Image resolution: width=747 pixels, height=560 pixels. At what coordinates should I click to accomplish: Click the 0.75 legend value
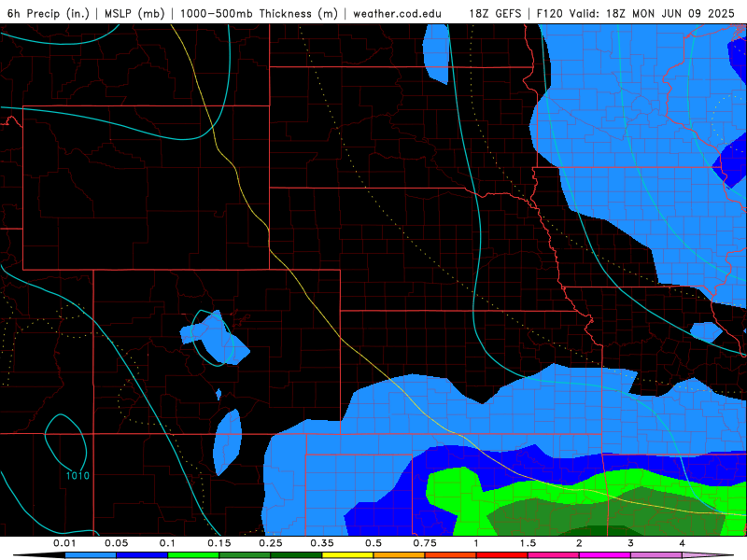tap(425, 543)
